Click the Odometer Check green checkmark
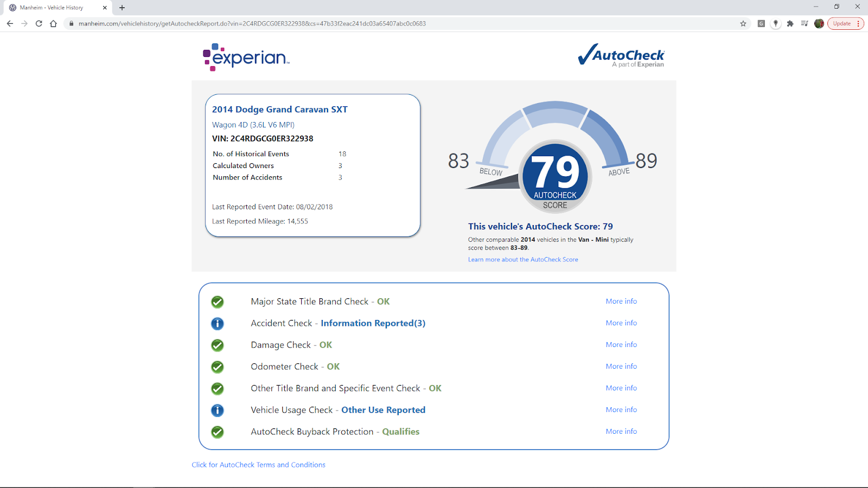Image resolution: width=868 pixels, height=488 pixels. [x=218, y=367]
